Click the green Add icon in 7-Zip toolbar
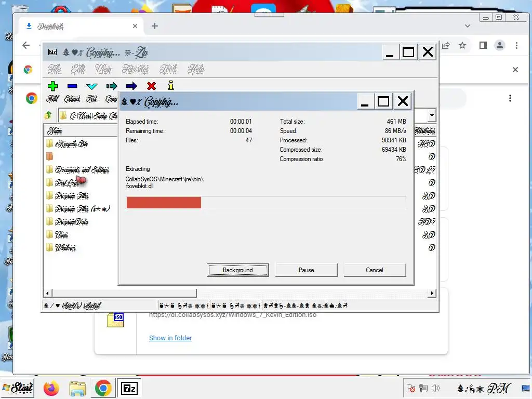Screen dimensions: 532x399 (52, 86)
